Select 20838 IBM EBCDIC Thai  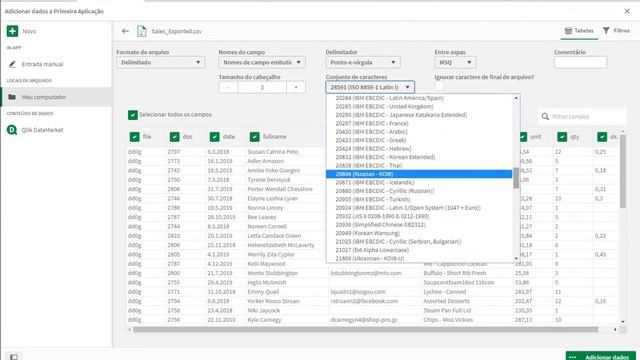[x=419, y=165]
